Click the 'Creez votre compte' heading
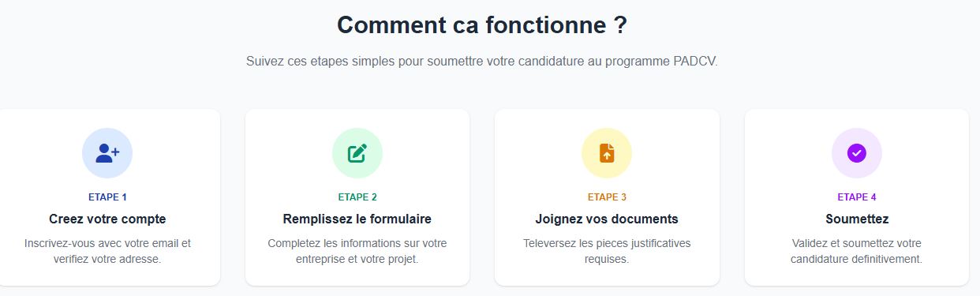The width and height of the screenshot is (980, 296). pyautogui.click(x=107, y=219)
